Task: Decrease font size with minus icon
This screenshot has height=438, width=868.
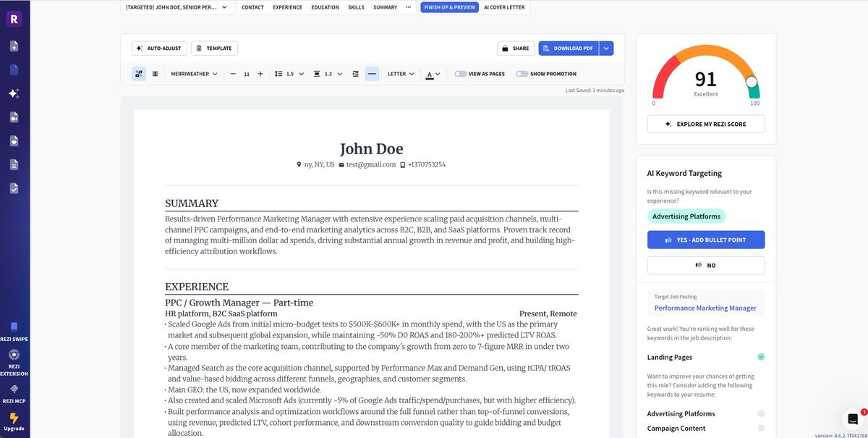Action: [x=233, y=74]
